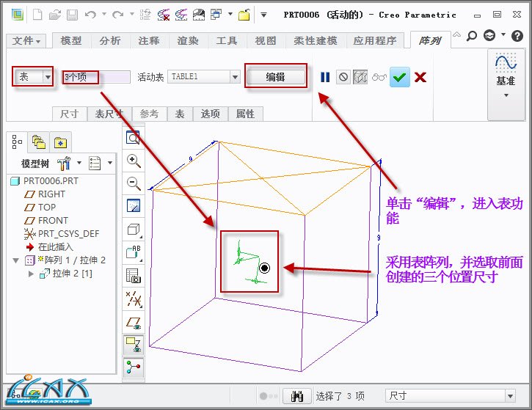The image size is (532, 410).
Task: Open the 选项 panel tab
Action: point(210,114)
